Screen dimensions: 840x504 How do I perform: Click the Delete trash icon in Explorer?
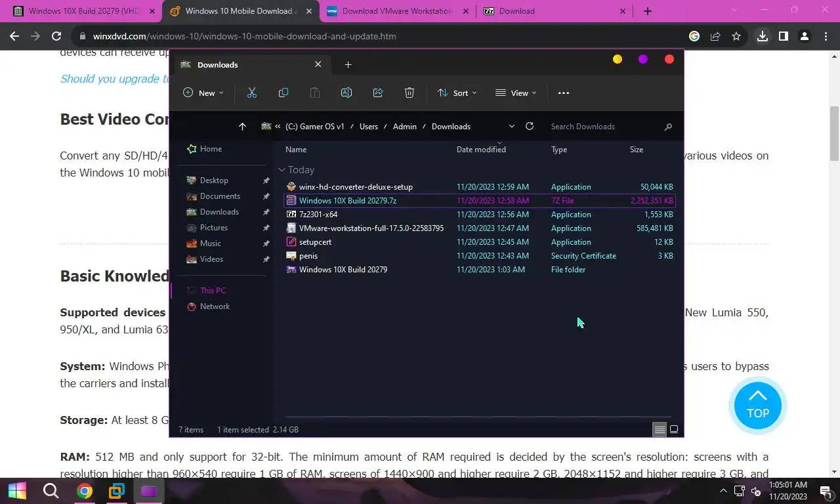(409, 93)
